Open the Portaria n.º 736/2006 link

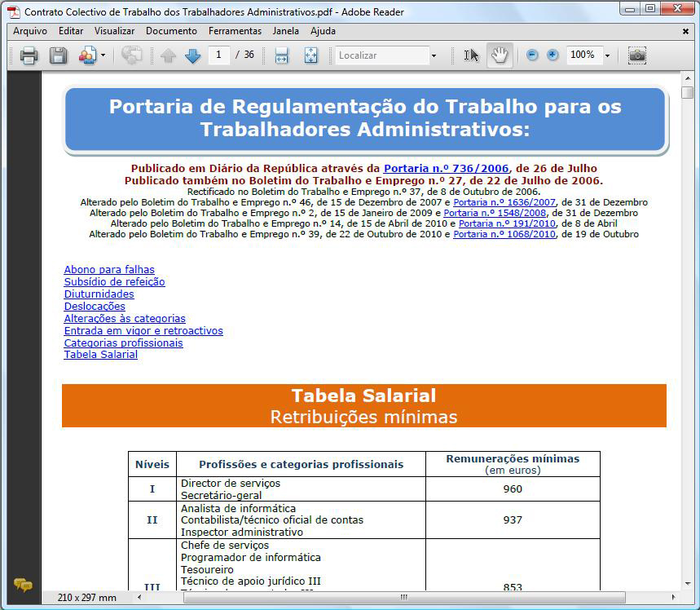[x=446, y=169]
